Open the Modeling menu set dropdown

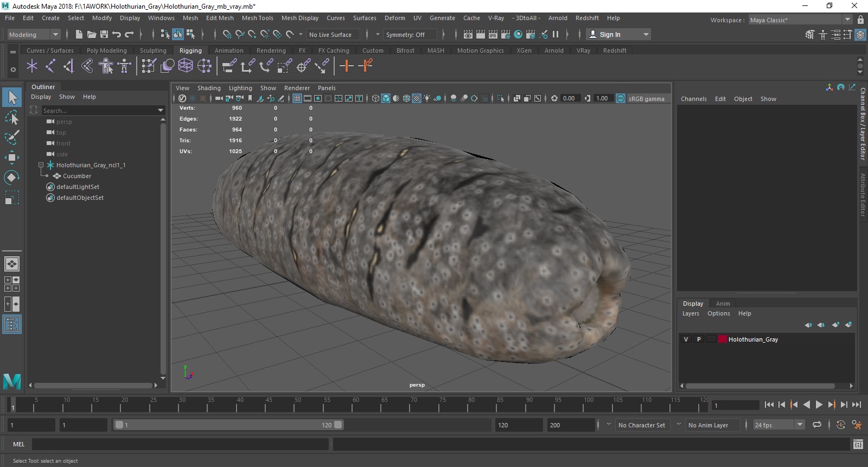tap(34, 34)
